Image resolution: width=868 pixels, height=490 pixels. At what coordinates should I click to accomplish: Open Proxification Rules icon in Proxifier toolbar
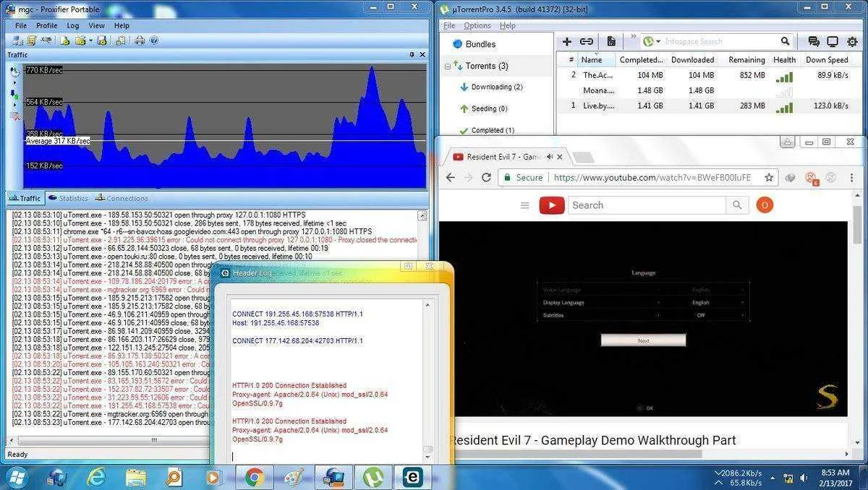click(x=33, y=40)
